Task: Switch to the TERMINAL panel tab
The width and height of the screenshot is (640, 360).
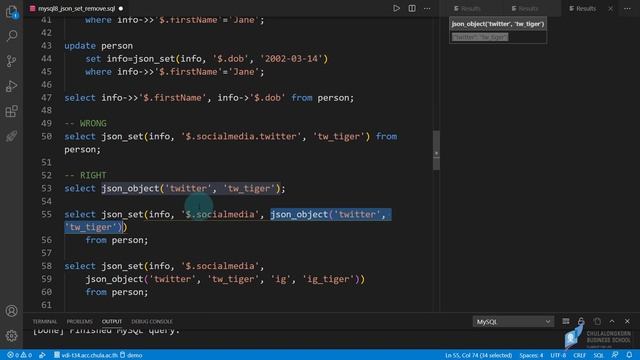Action: (x=45, y=322)
